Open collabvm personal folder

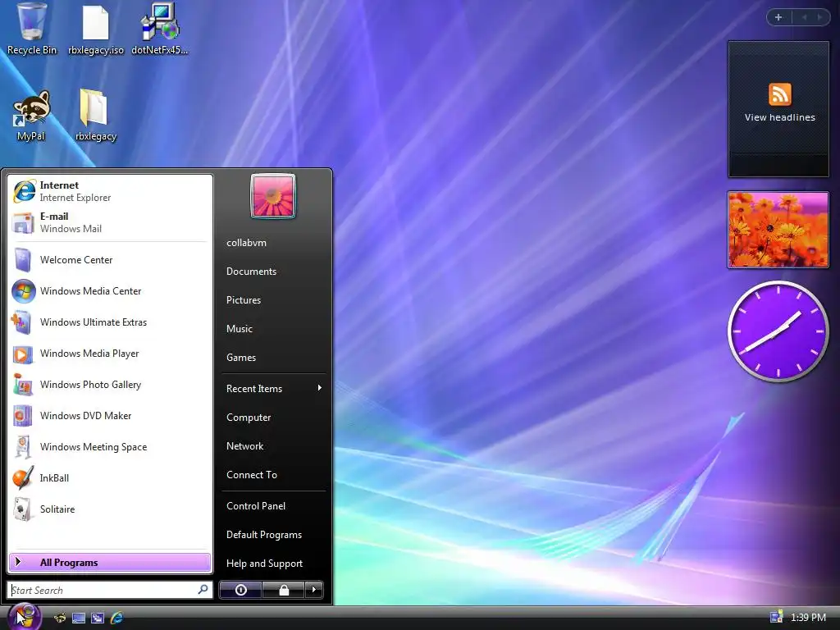tap(246, 243)
